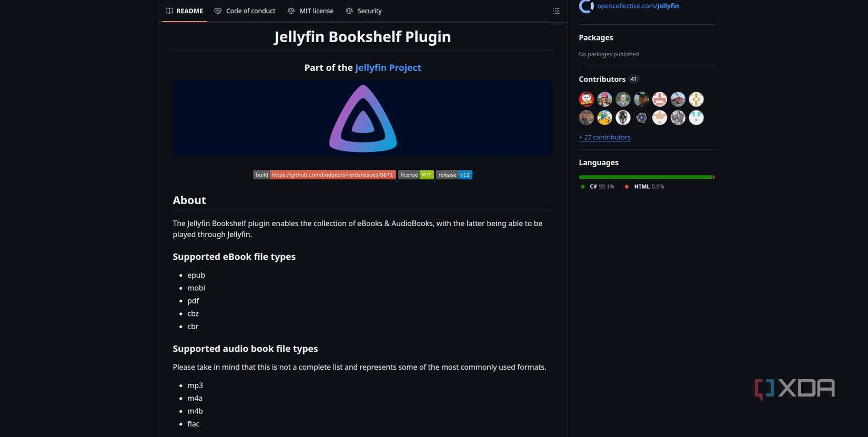Screen dimensions: 868x437
Task: Open first contributor avatar in top row
Action: coord(586,99)
